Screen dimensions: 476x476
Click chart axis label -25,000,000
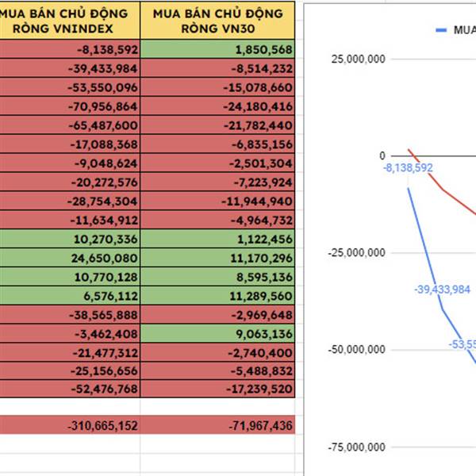356,252
